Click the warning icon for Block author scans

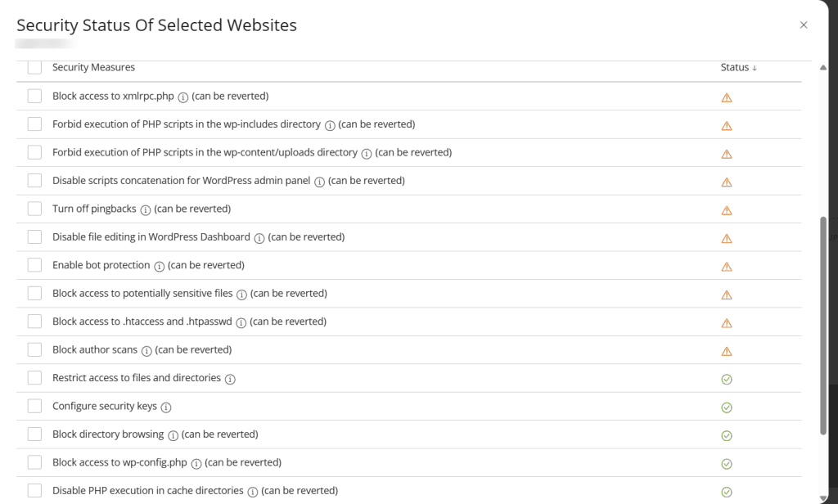tap(726, 350)
